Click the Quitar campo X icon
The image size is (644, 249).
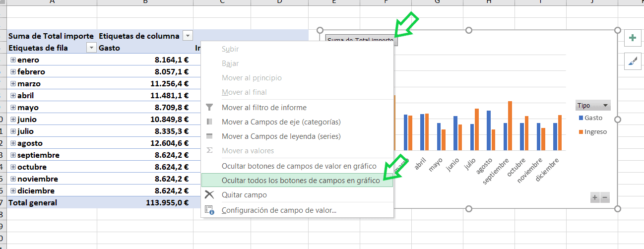coord(210,195)
